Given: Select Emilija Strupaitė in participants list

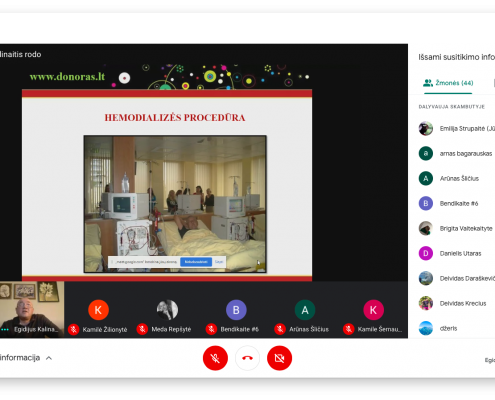Looking at the screenshot, I should [457, 129].
